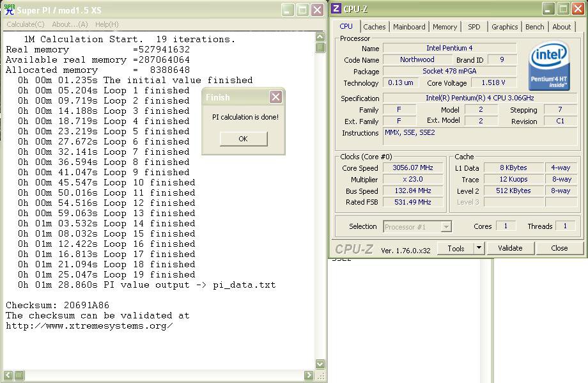Screen dimensions: 588x383
Task: Click the Intel Pentium 4 HT logo
Action: coord(549,66)
